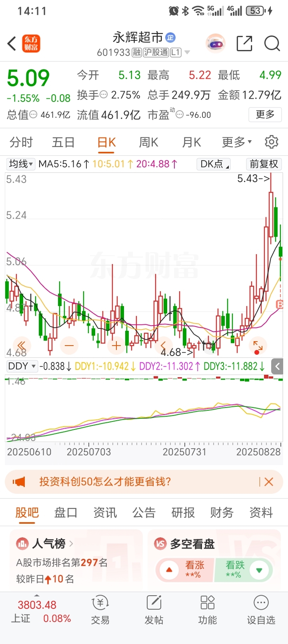This screenshot has width=288, height=644.
Task: Open the DDY indicator dropdown
Action: pos(22,366)
